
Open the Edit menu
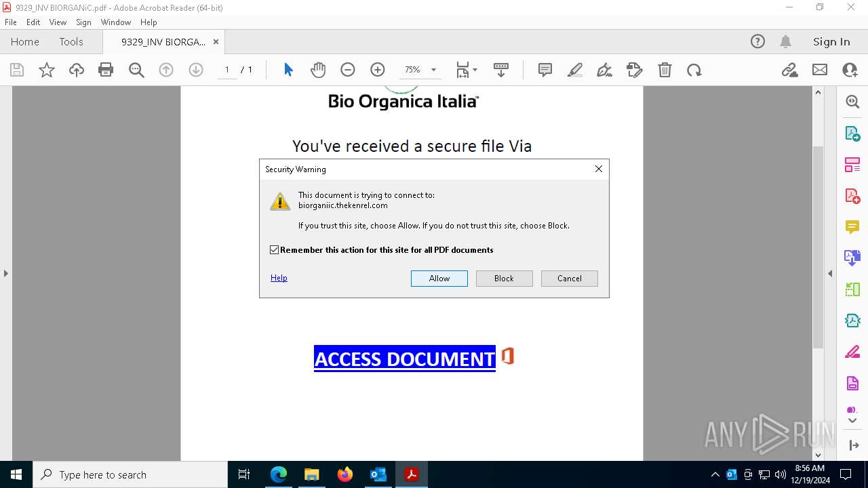click(33, 22)
